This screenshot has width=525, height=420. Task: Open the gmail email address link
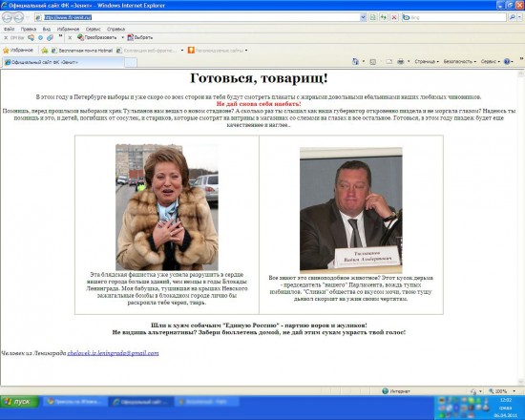(x=113, y=353)
